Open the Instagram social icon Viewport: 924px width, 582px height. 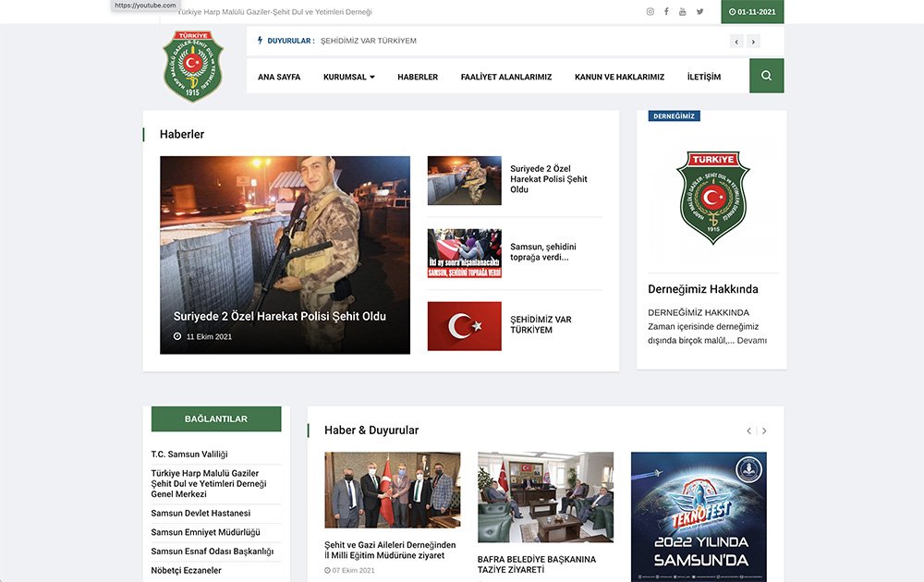coord(650,11)
